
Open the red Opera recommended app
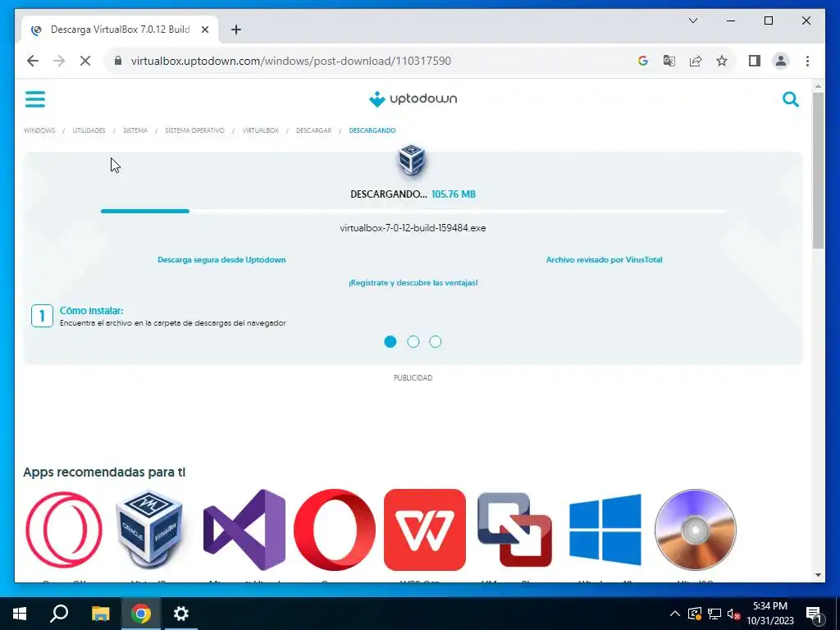coord(335,530)
